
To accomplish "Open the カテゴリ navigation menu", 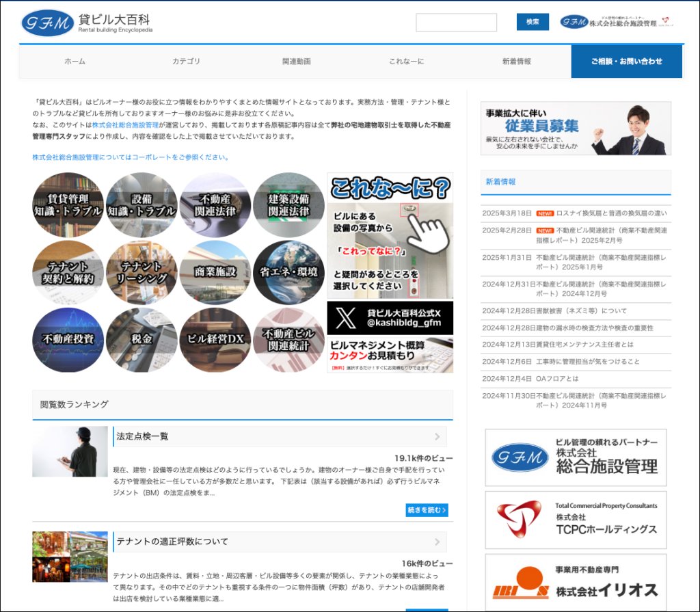I will 186,62.
